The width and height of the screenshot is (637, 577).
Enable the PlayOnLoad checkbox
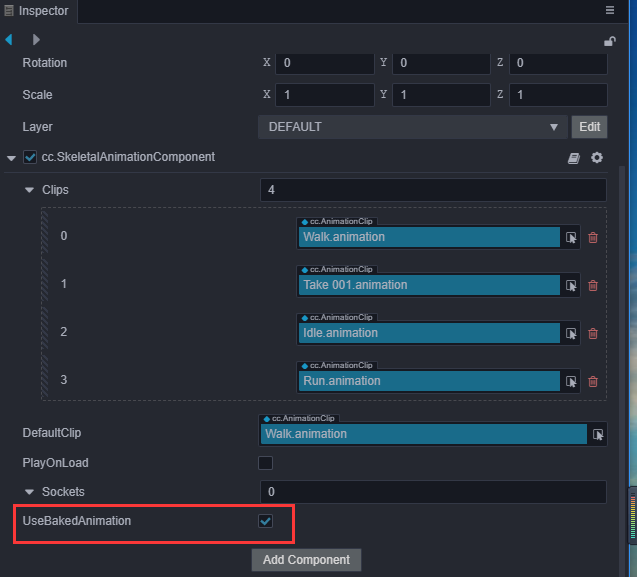pyautogui.click(x=266, y=463)
